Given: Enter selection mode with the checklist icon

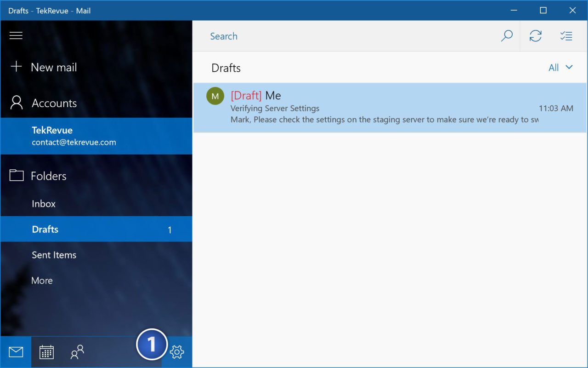Looking at the screenshot, I should pyautogui.click(x=566, y=36).
